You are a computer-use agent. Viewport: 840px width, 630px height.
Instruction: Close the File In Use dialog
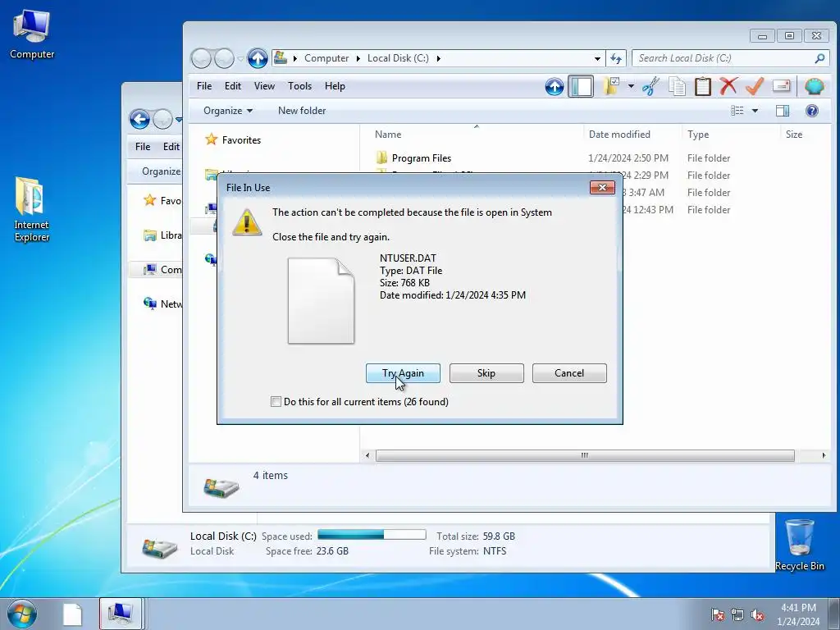[x=602, y=187]
